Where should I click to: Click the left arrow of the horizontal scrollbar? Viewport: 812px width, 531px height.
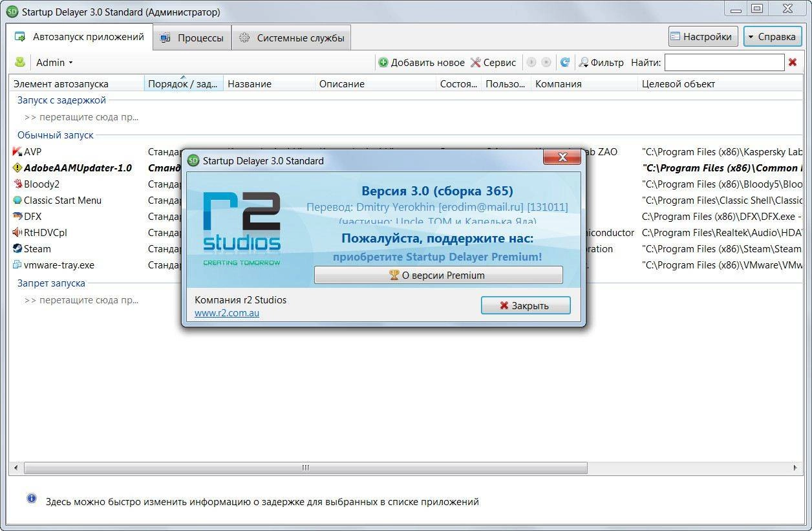tap(14, 467)
